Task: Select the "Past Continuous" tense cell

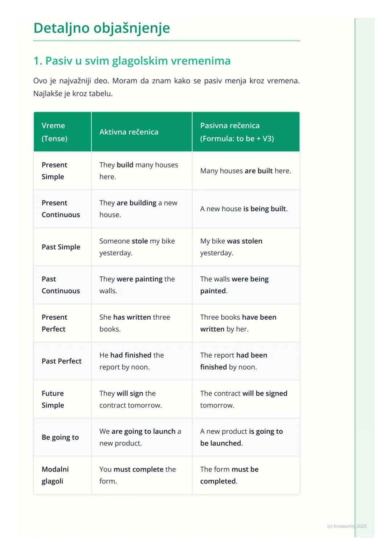Action: (61, 285)
